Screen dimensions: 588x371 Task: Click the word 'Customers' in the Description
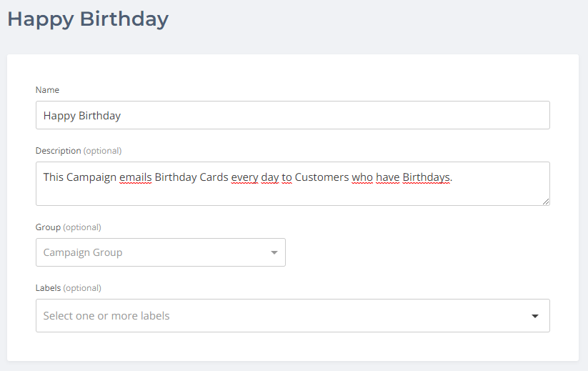tap(322, 177)
